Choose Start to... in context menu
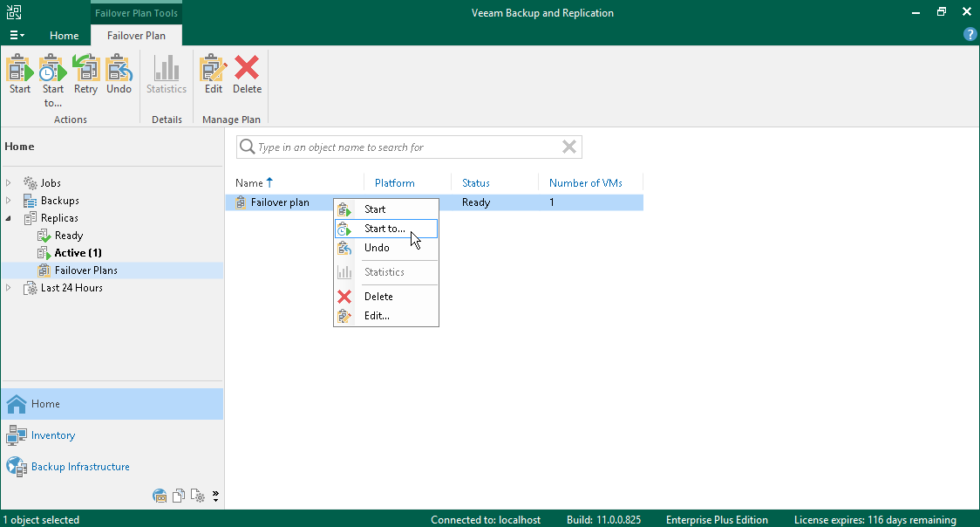 [x=386, y=229]
